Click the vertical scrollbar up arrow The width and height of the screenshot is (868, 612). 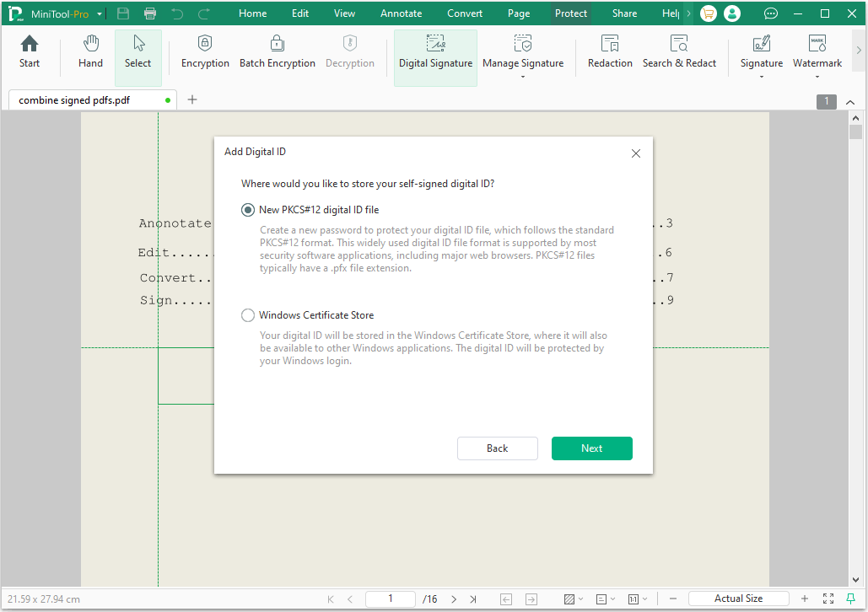coord(856,118)
